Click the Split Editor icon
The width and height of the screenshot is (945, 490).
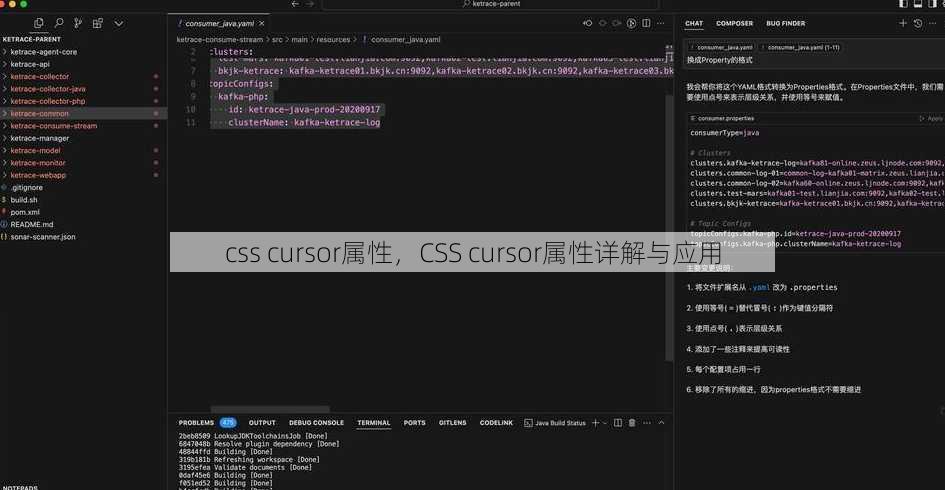click(x=646, y=23)
